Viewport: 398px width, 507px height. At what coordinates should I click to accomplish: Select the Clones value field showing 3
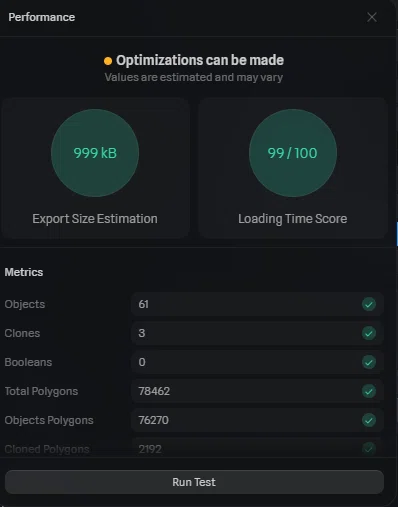tap(257, 333)
